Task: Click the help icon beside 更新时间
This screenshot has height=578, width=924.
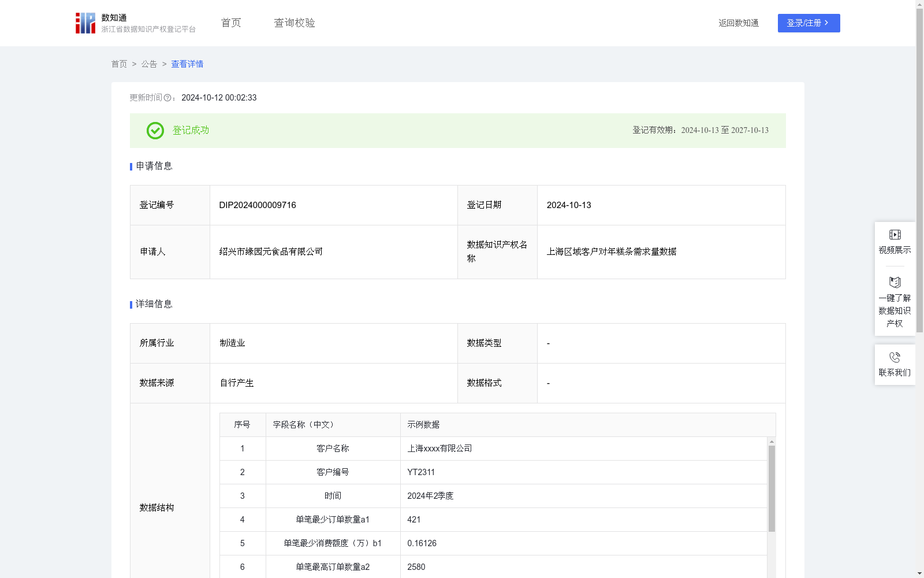Action: pyautogui.click(x=167, y=98)
